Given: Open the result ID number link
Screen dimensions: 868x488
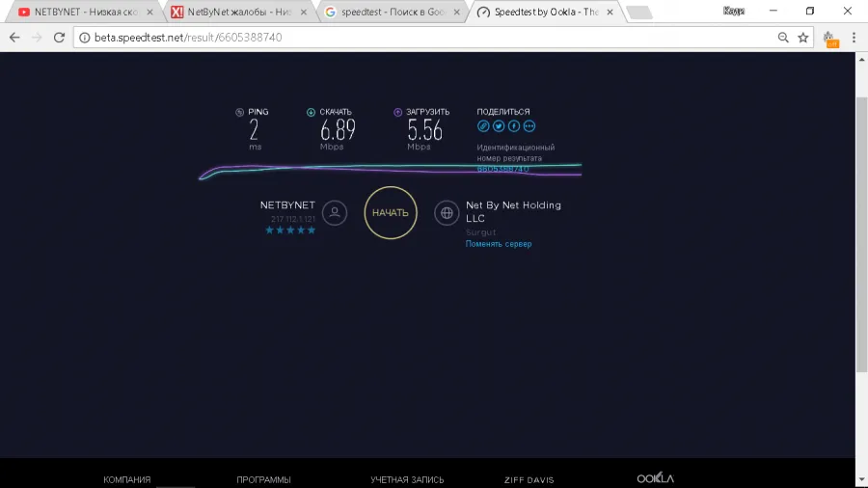Looking at the screenshot, I should pos(502,169).
